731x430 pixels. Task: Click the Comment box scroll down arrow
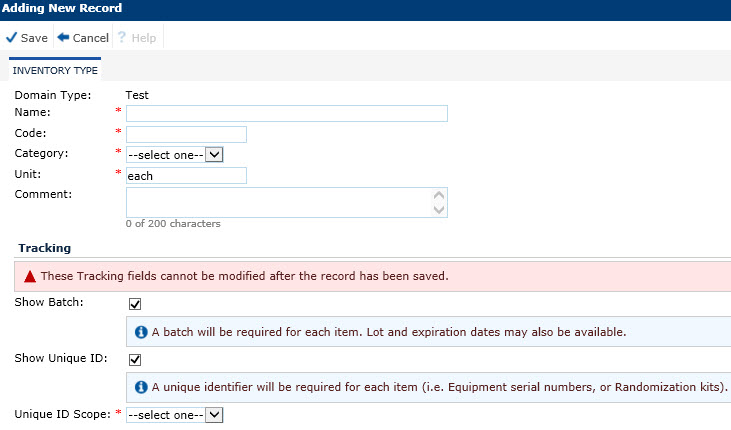point(437,209)
